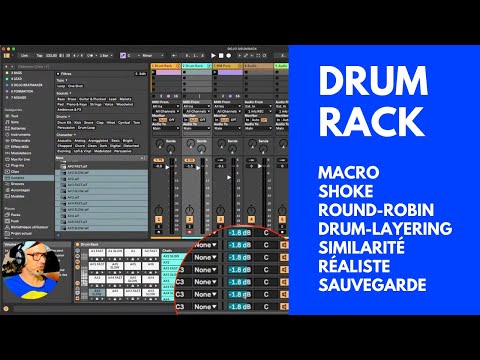Open the topmost None choke dropdown in inset
This screenshot has height=360, width=480.
(x=206, y=245)
